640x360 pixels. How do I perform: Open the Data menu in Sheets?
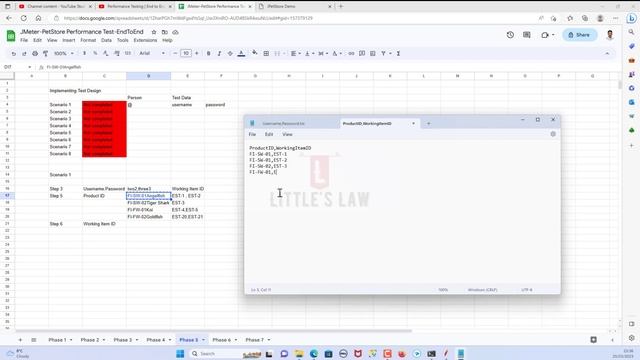(x=106, y=40)
